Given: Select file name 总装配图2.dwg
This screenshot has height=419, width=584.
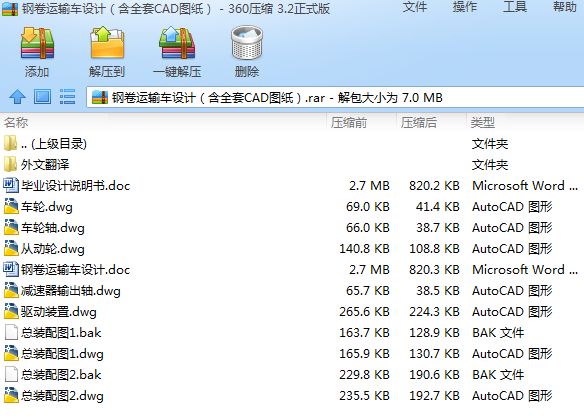Looking at the screenshot, I should [x=62, y=396].
